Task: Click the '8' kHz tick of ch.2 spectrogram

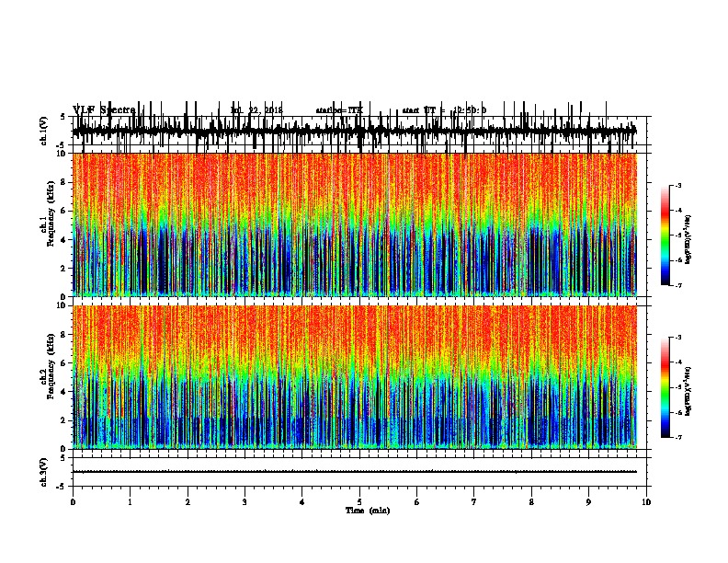Action: [64, 335]
